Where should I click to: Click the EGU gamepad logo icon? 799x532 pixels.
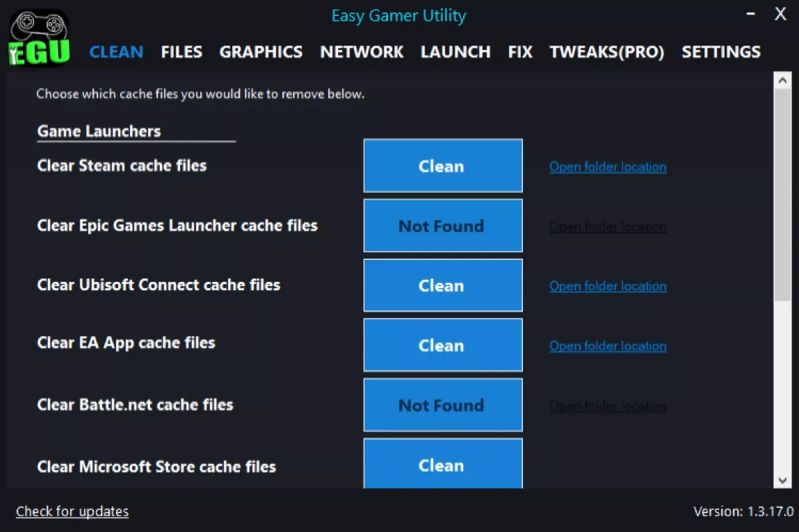[39, 39]
